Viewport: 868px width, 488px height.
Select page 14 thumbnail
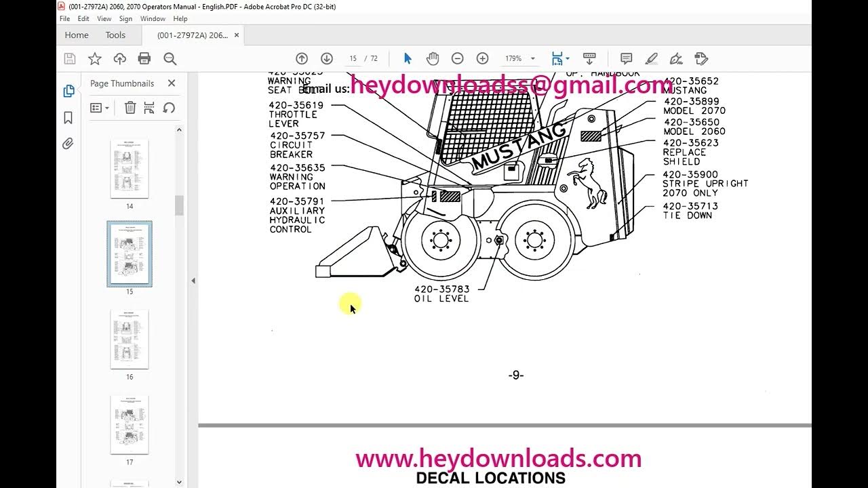click(130, 169)
